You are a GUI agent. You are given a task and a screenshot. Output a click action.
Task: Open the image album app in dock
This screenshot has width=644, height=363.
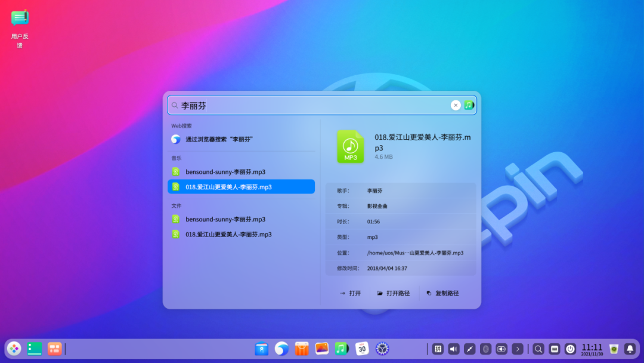[322, 349]
